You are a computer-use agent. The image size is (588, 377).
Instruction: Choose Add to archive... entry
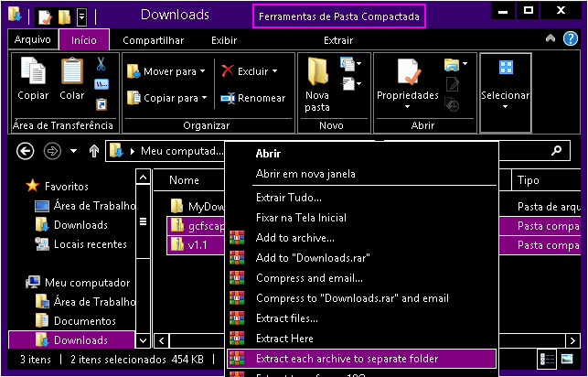coord(361,238)
